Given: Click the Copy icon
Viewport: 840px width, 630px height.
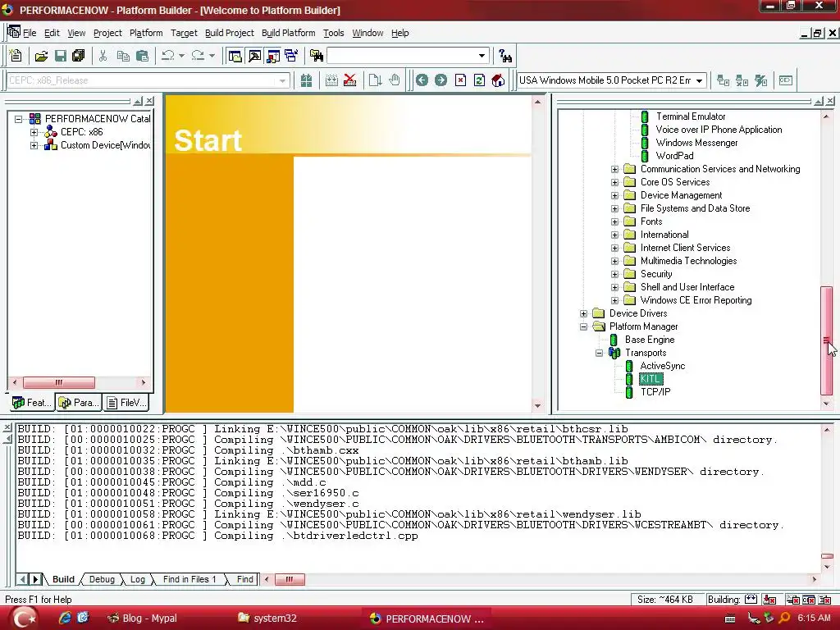Looking at the screenshot, I should tap(123, 56).
